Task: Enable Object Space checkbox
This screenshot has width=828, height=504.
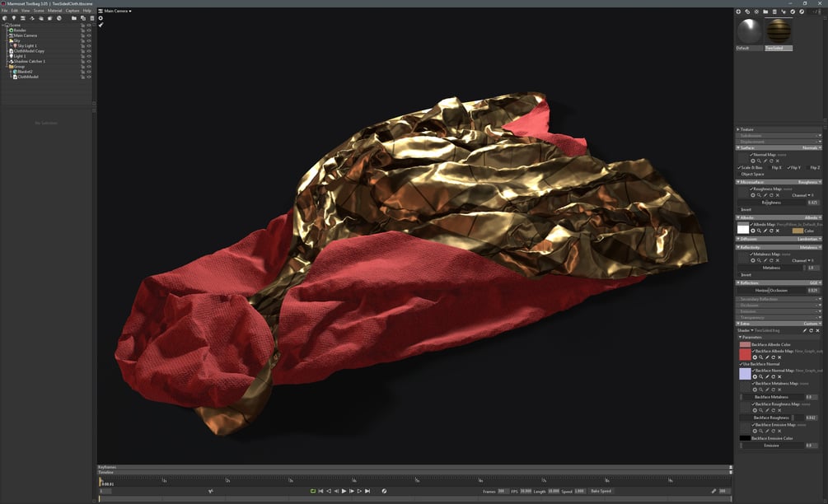Action: click(x=739, y=174)
